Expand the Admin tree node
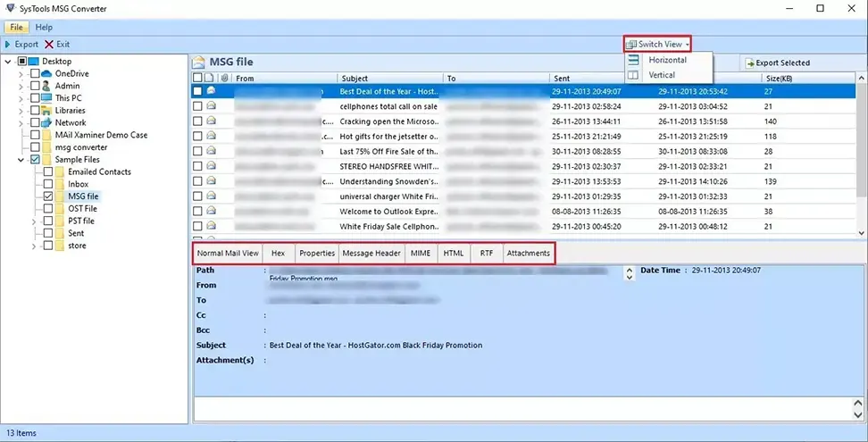 click(x=21, y=87)
